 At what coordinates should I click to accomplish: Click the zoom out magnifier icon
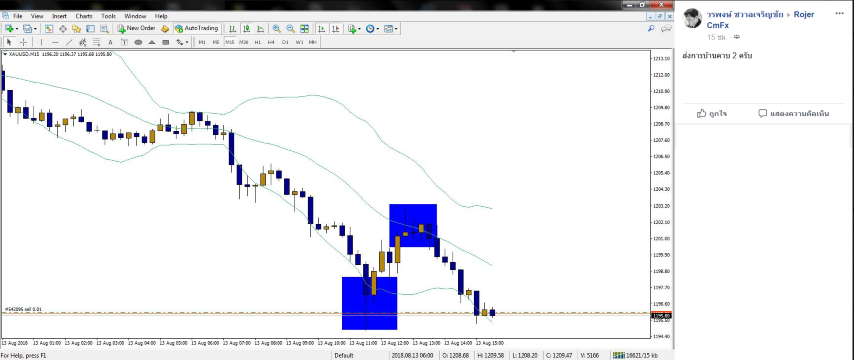[290, 29]
